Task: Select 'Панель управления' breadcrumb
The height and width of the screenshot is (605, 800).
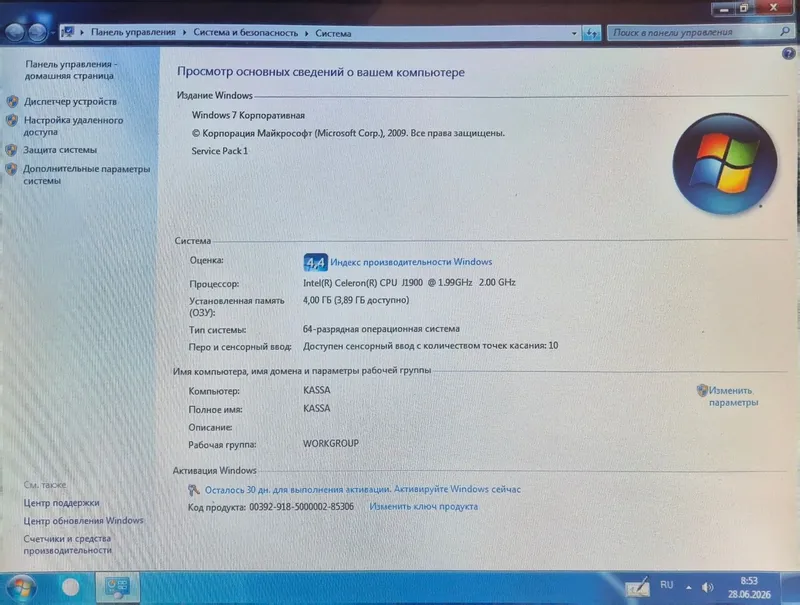Action: pos(133,32)
